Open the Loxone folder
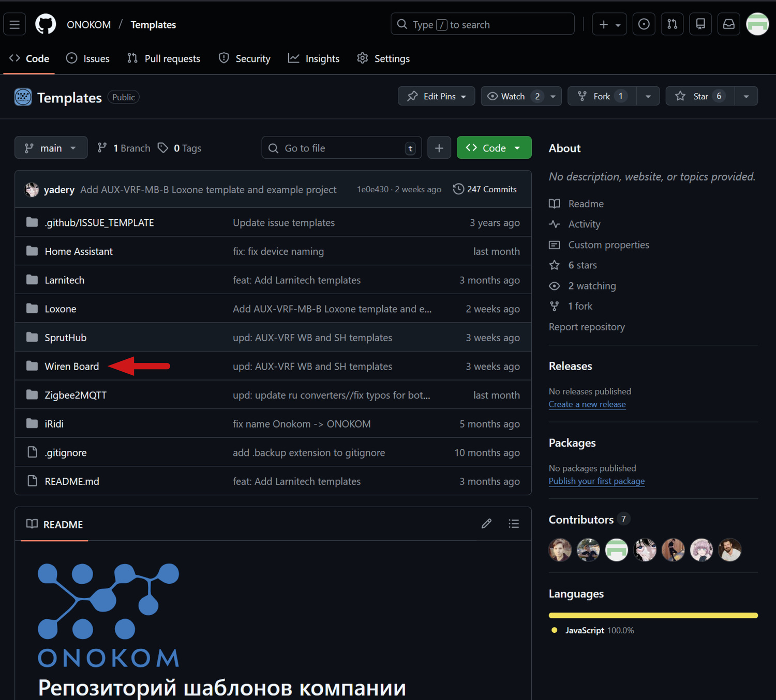This screenshot has height=700, width=776. pyautogui.click(x=61, y=309)
